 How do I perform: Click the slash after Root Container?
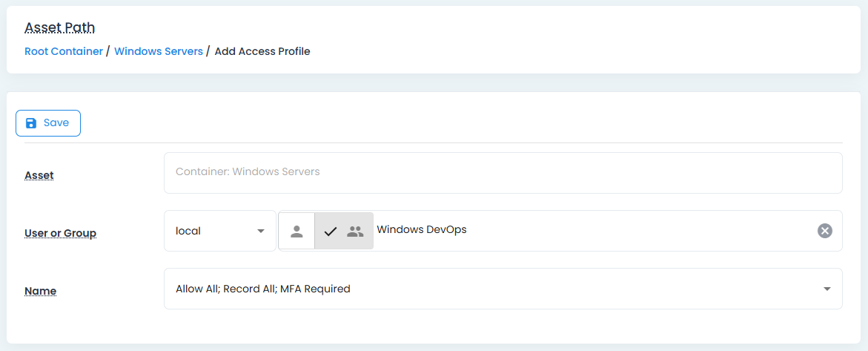tap(108, 51)
